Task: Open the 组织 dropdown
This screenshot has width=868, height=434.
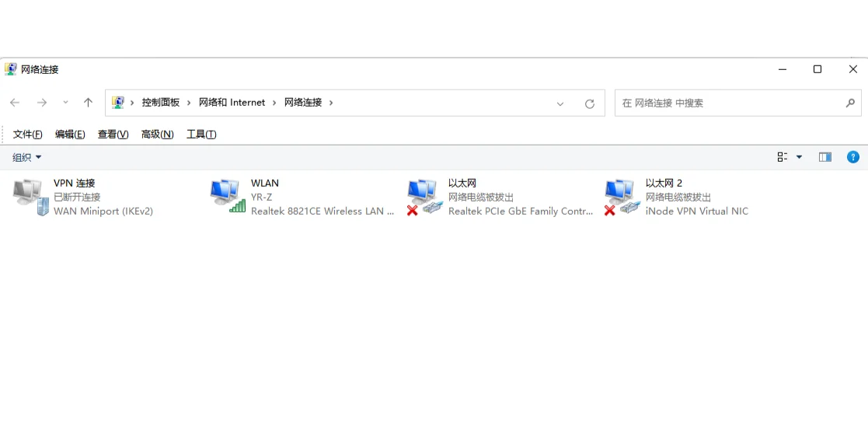Action: click(27, 157)
